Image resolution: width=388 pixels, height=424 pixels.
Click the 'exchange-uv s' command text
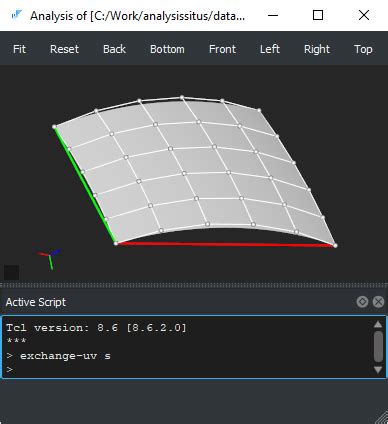pos(65,356)
